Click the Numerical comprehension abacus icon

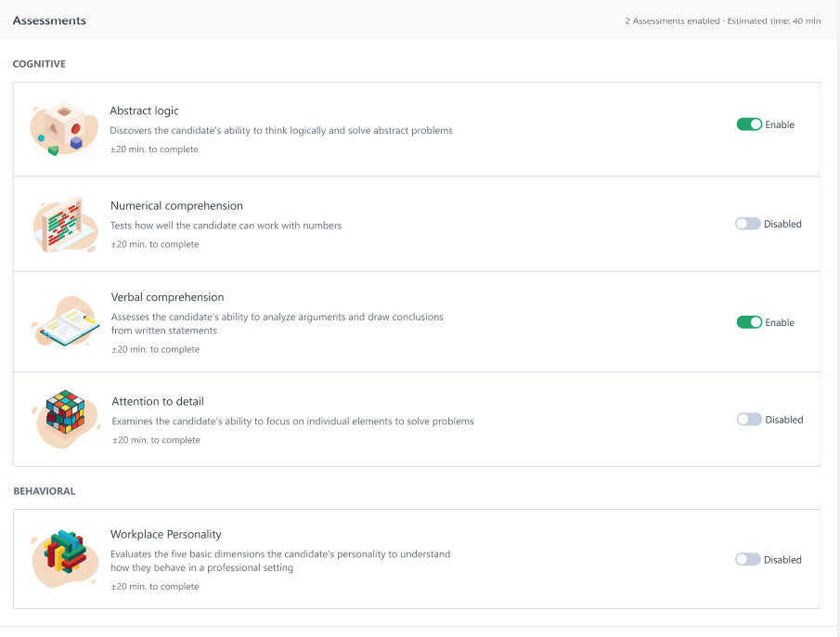pos(65,224)
